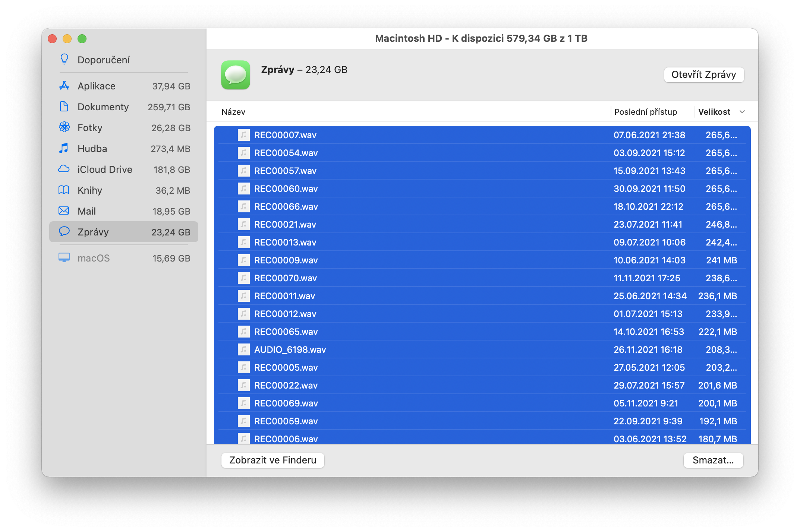This screenshot has width=800, height=532.
Task: Sort by the Poslední přístup column
Action: coord(645,112)
